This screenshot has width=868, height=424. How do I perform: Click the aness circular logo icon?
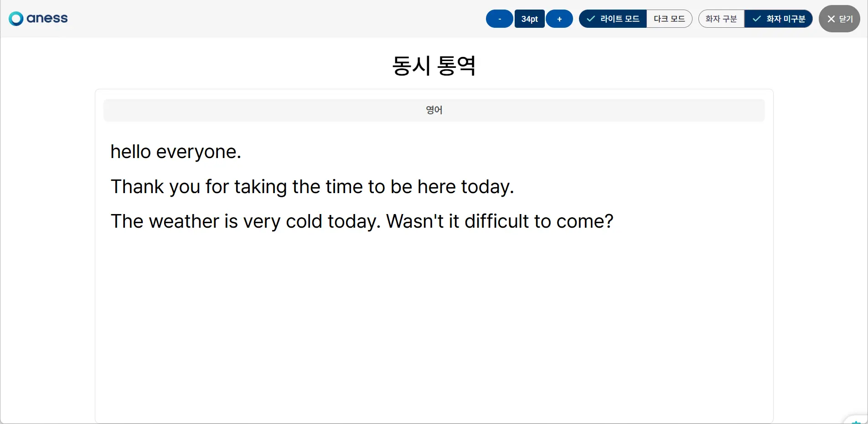[x=16, y=19]
